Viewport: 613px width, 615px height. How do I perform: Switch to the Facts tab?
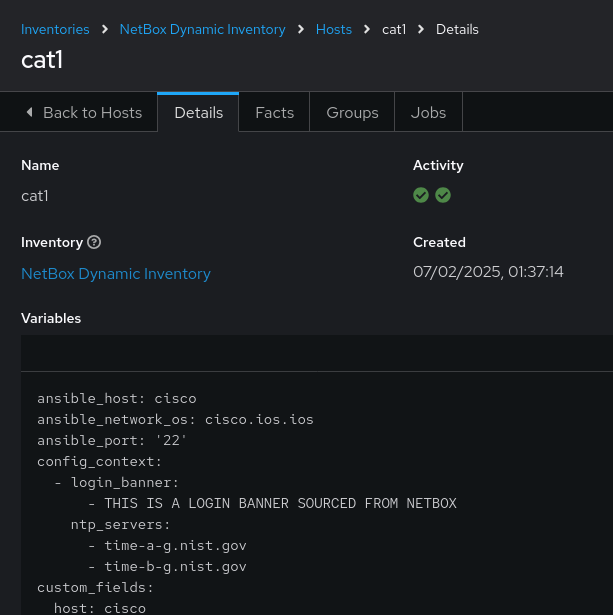[274, 113]
